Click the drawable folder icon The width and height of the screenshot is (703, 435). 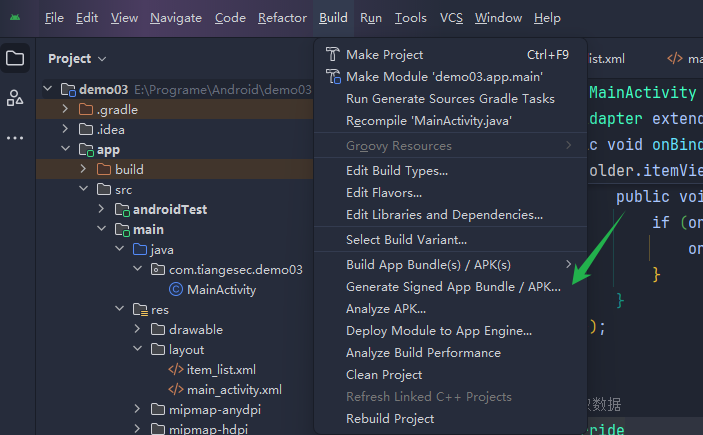[158, 330]
